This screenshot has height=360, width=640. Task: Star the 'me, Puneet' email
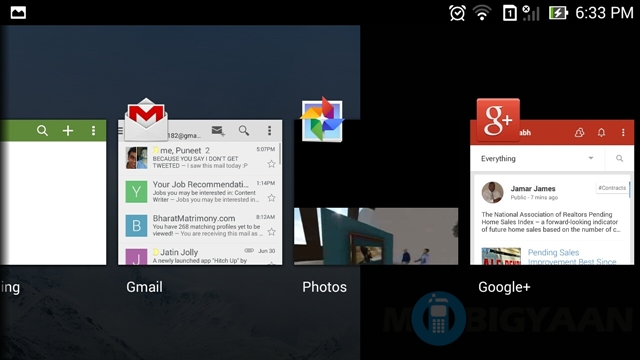point(271,164)
